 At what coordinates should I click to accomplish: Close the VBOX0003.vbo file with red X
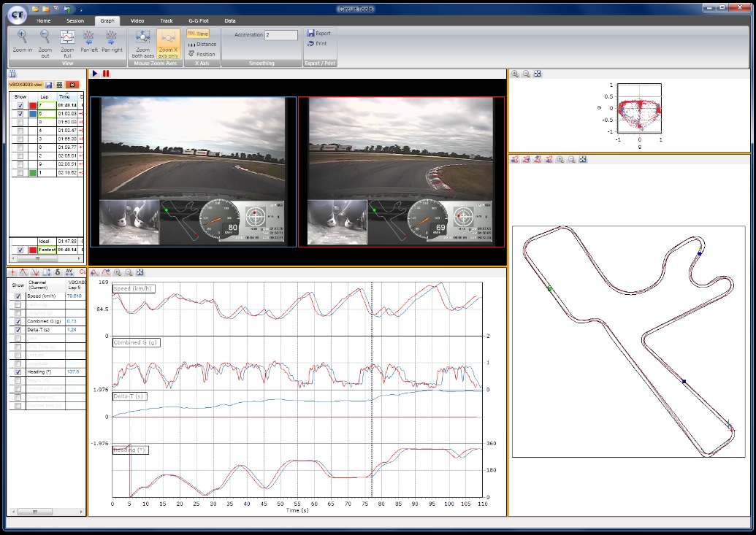[71, 85]
